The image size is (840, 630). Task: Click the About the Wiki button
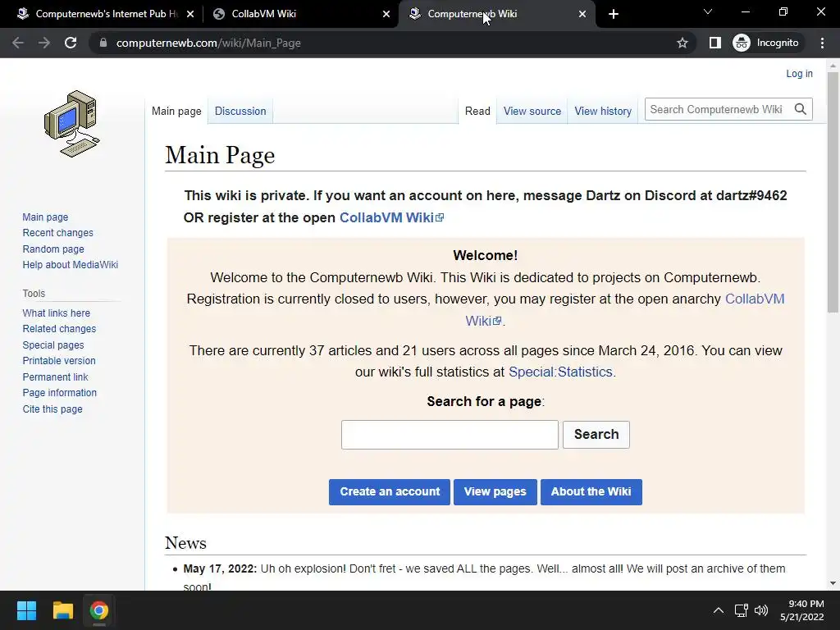[x=591, y=492]
